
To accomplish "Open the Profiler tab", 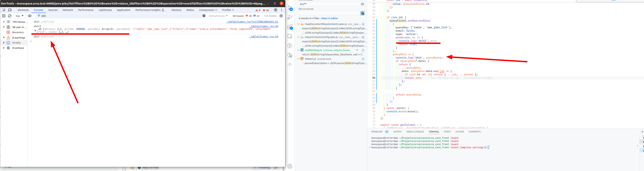I will 228,10.
